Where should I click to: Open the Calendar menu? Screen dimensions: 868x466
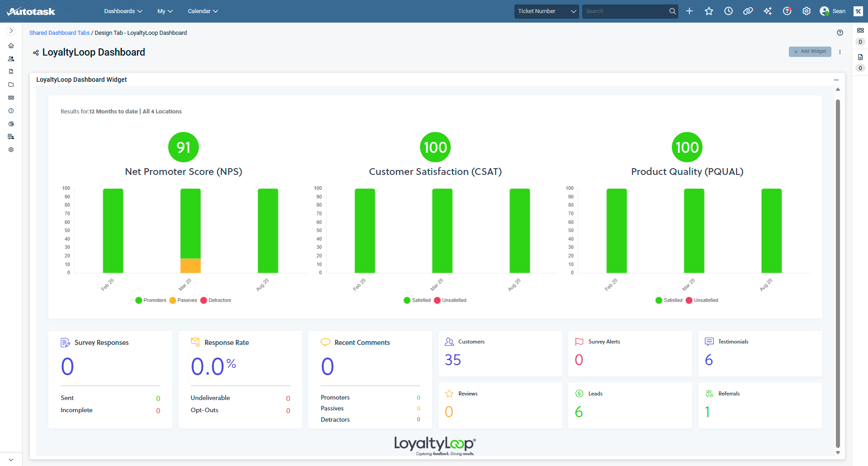point(203,11)
